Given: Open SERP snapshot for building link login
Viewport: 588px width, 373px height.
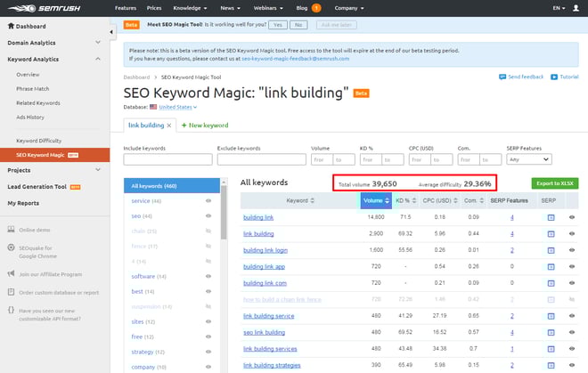Looking at the screenshot, I should coord(551,250).
